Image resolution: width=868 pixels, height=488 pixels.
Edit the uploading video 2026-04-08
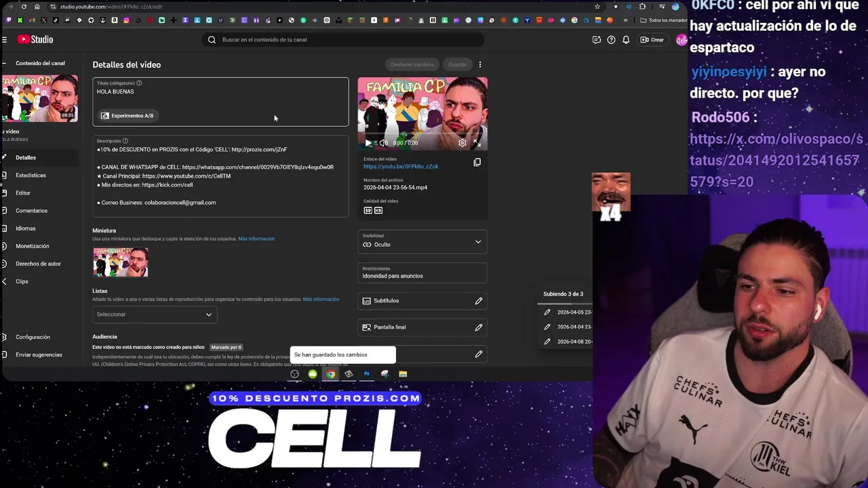[x=547, y=342]
